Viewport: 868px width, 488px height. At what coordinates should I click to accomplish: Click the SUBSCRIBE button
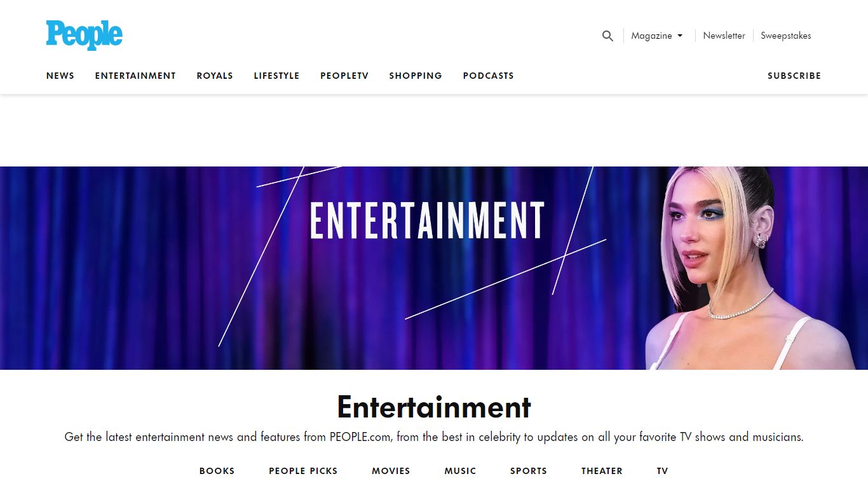click(x=794, y=76)
